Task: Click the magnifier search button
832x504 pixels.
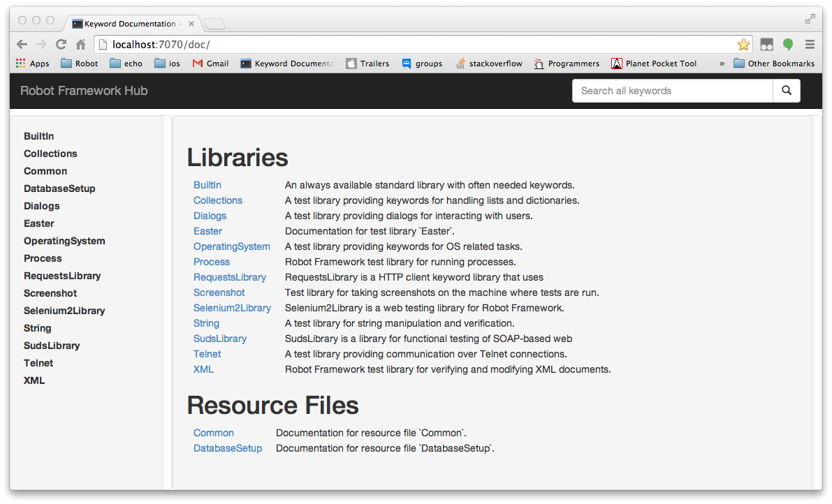Action: (787, 91)
